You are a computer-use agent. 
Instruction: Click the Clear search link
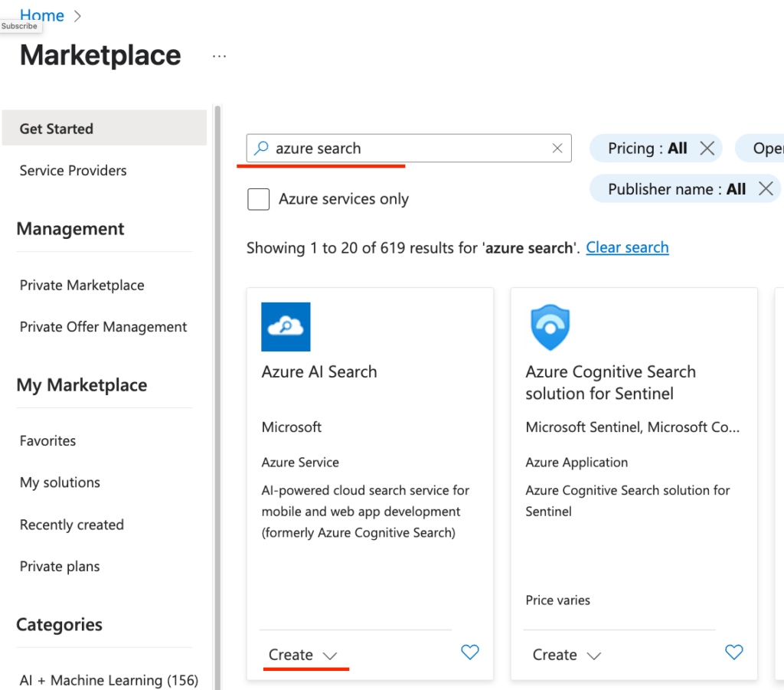pyautogui.click(x=627, y=247)
